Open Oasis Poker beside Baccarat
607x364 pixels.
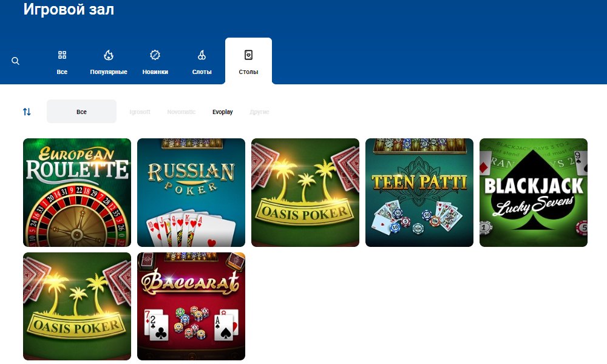click(x=77, y=306)
